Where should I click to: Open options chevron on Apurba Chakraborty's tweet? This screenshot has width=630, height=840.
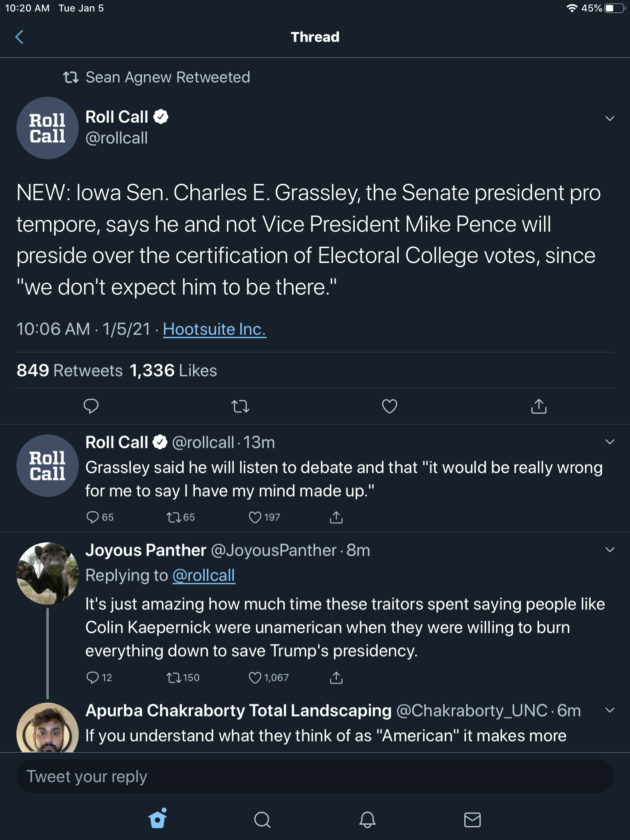609,710
